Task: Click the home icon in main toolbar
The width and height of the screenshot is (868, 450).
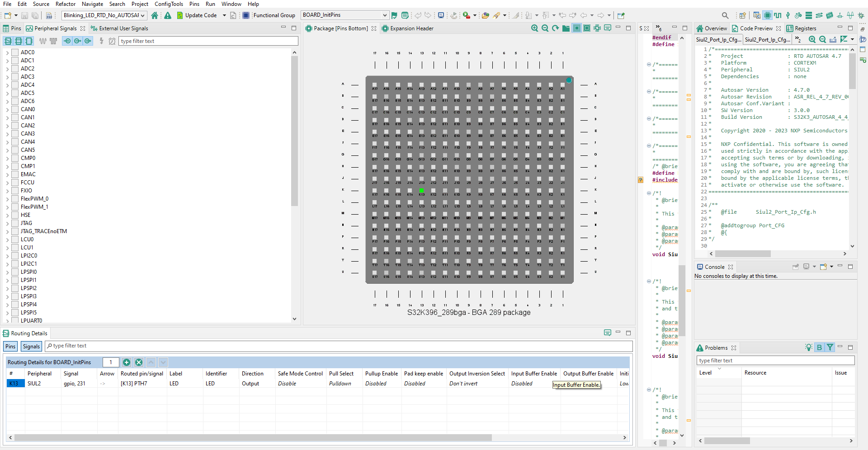Action: tap(155, 15)
